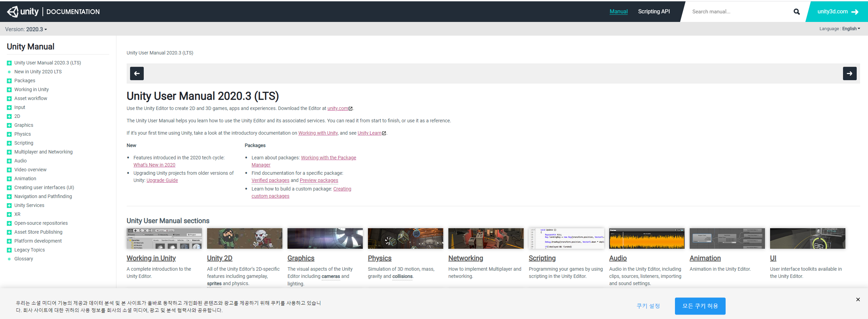
Task: Expand sidebar Physics plus icon
Action: tap(9, 134)
